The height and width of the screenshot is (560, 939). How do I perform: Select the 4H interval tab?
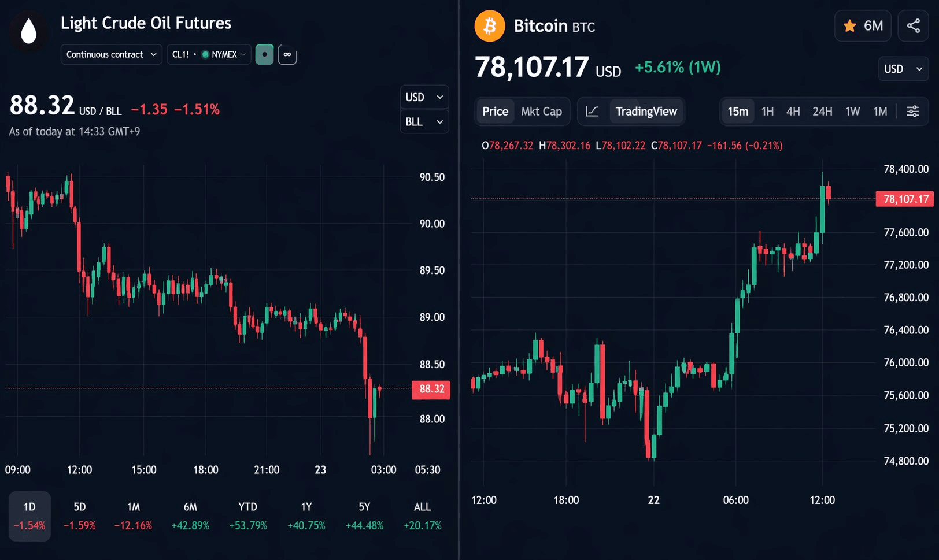(793, 112)
